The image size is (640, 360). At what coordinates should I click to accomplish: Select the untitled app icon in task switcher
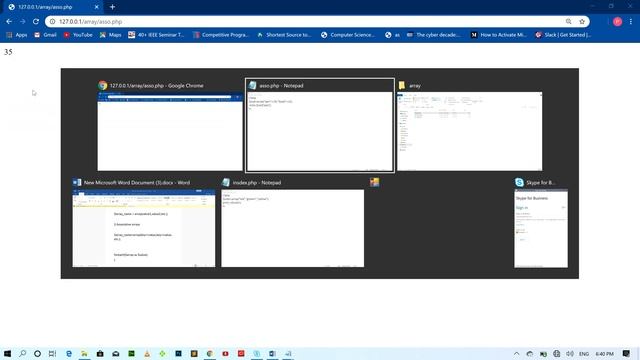click(375, 182)
